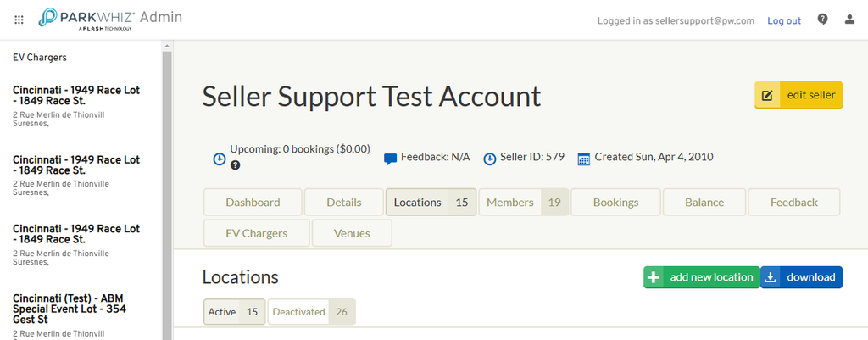Open the Members tab
Viewport: 868px width, 340px height.
click(524, 202)
